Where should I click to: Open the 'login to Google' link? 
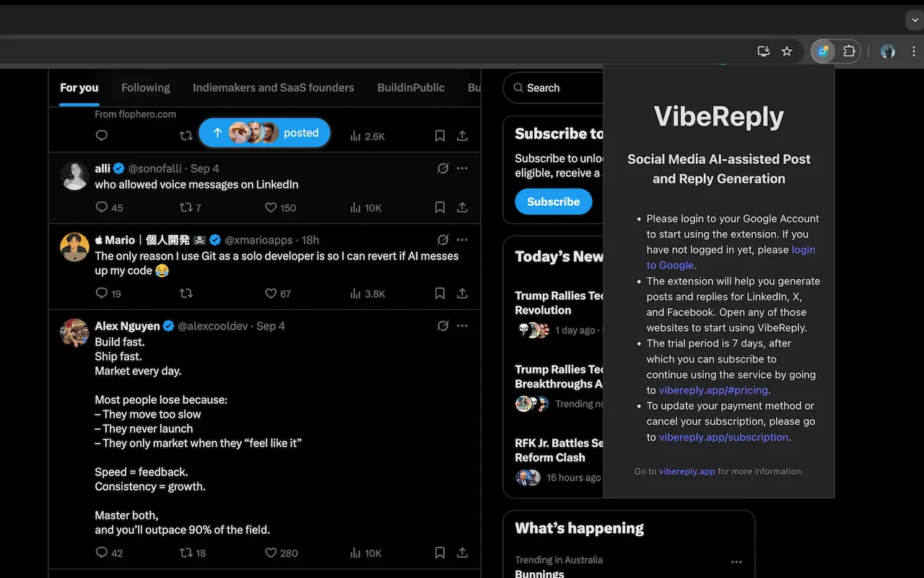click(x=731, y=257)
